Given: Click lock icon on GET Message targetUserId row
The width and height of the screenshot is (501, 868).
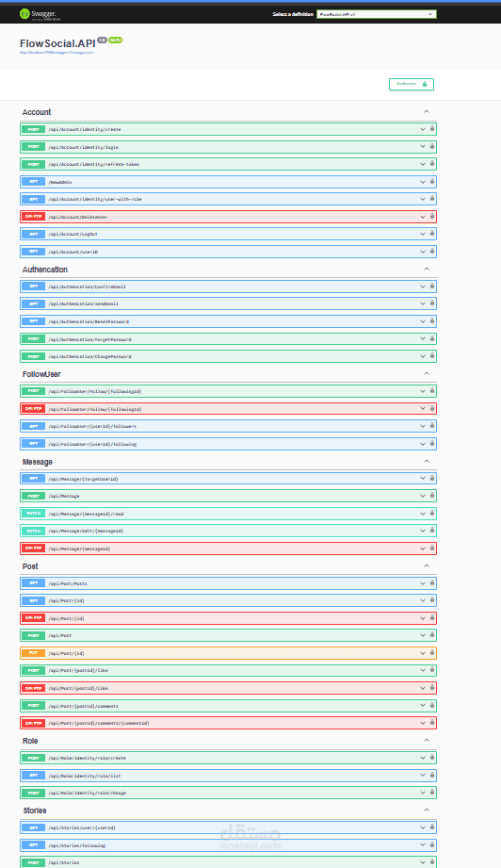Looking at the screenshot, I should (x=432, y=478).
